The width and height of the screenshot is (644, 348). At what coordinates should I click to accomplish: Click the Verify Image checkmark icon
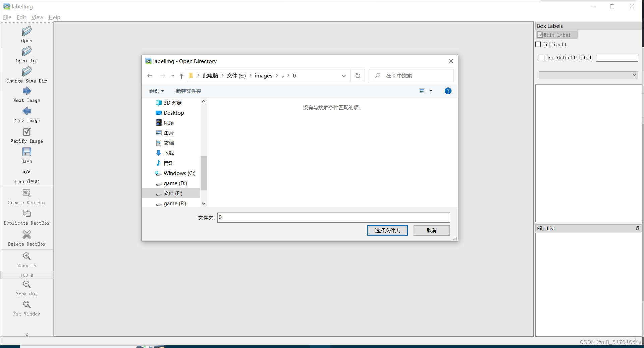(27, 132)
